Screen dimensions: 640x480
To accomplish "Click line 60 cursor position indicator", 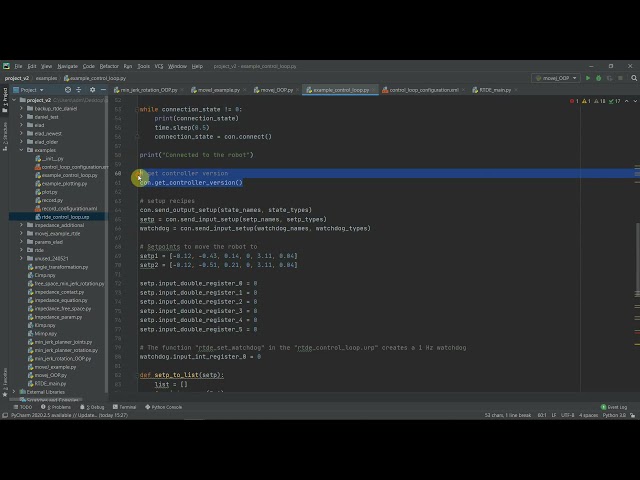I will 542,416.
